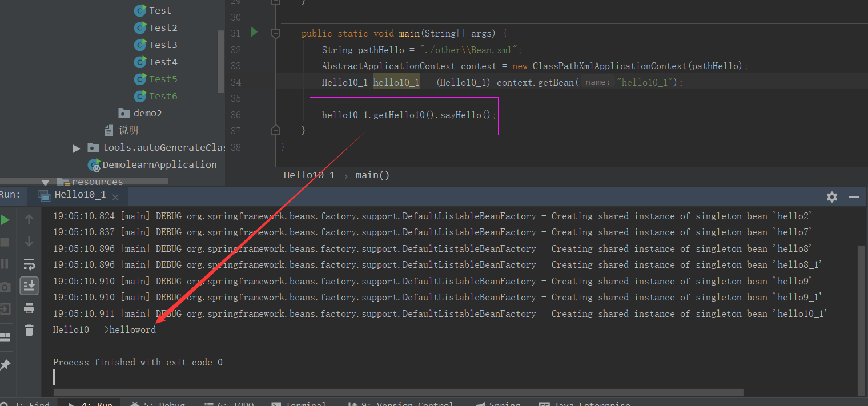Screen dimensions: 868x406
Task: Open the 9: Version Control tab
Action: click(x=400, y=403)
